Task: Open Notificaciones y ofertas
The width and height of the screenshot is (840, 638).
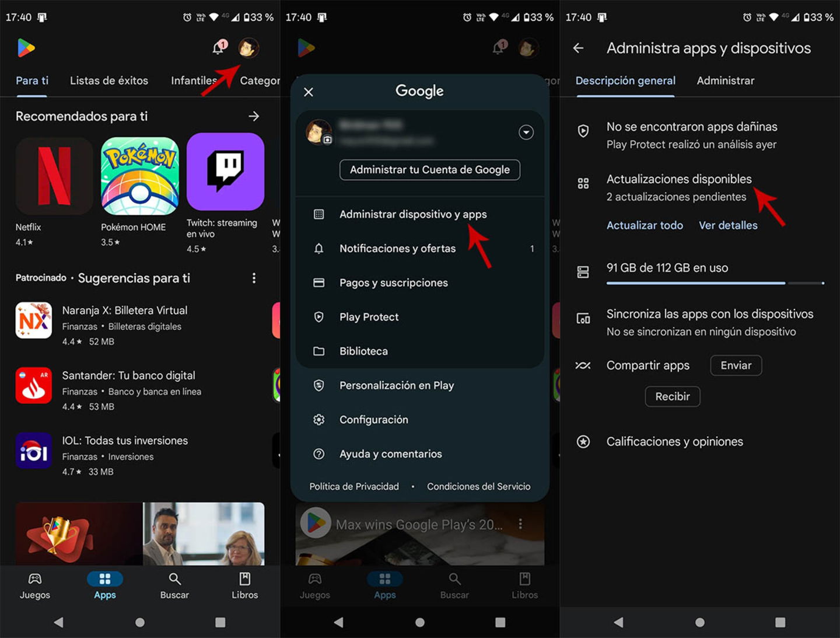Action: click(420, 249)
